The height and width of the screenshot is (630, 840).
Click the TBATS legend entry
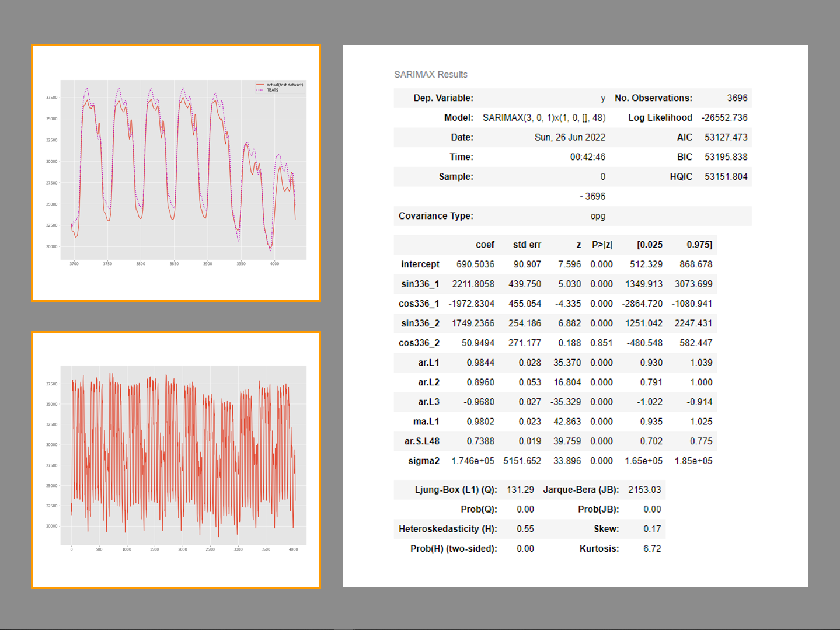coord(273,91)
